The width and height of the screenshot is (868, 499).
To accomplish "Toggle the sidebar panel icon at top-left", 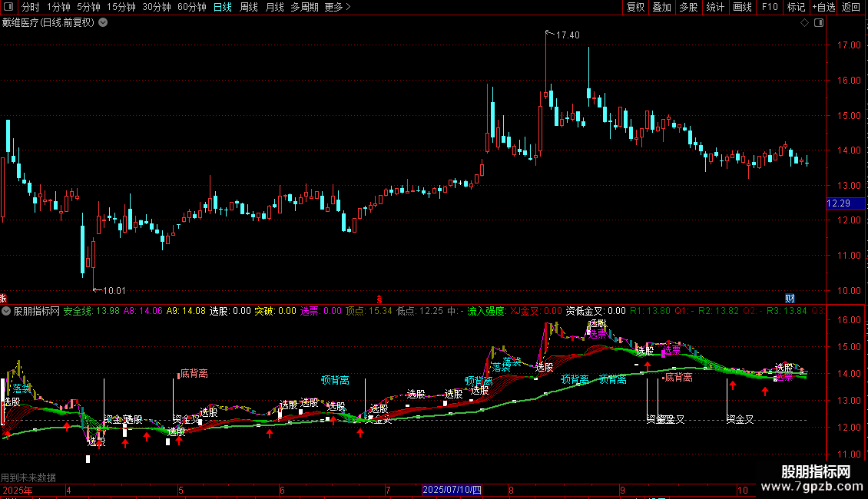I will click(x=8, y=7).
